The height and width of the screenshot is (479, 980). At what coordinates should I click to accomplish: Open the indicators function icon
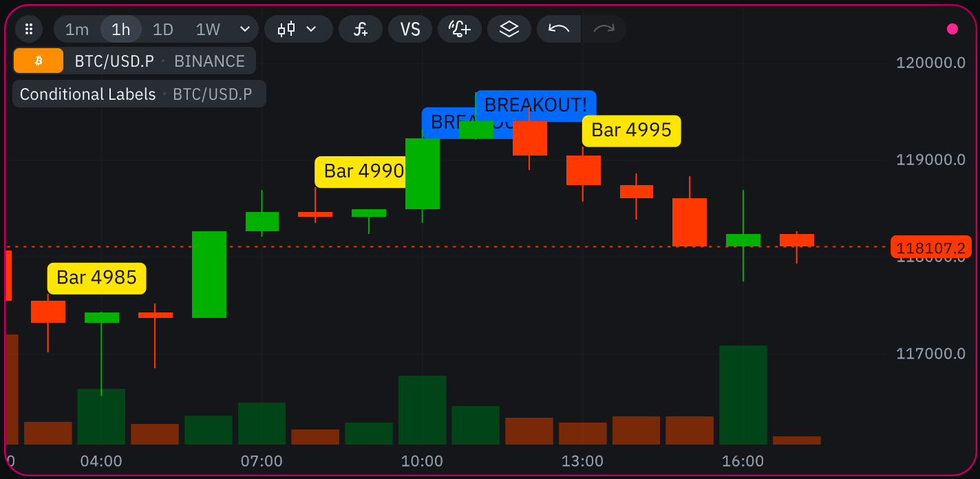[361, 29]
